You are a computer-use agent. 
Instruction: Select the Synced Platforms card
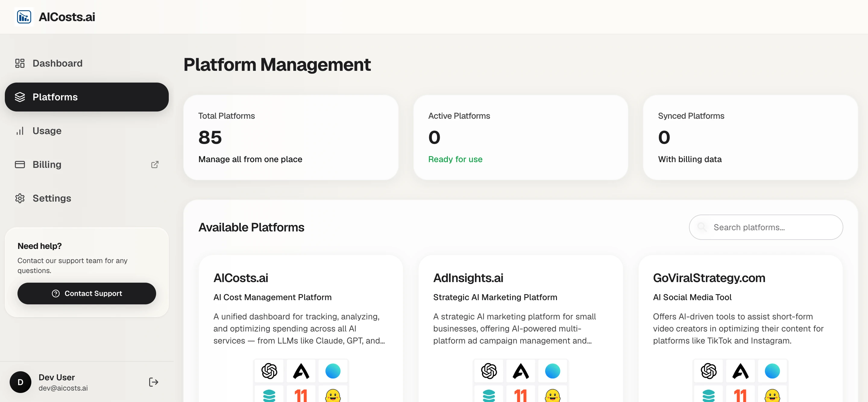[750, 137]
